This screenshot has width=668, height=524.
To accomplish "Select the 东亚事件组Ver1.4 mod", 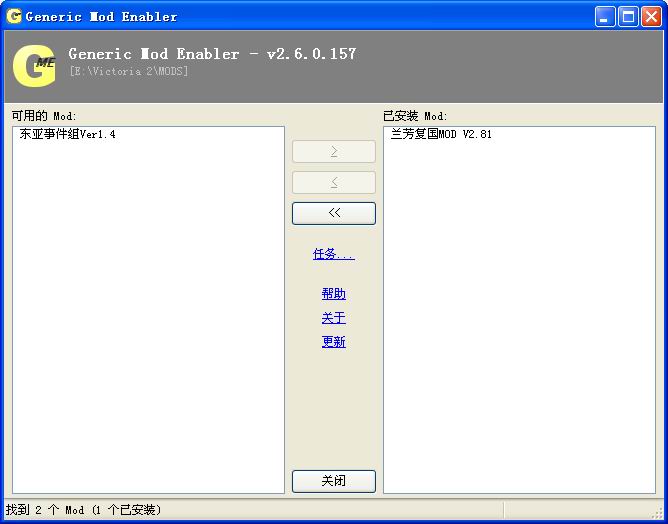I will (x=67, y=134).
